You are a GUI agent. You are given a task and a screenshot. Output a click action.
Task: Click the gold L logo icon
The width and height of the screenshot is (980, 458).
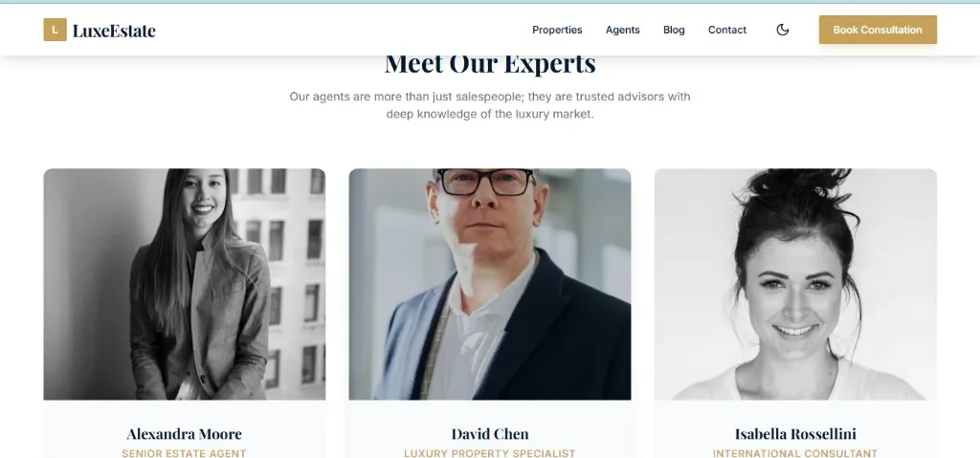coord(55,30)
